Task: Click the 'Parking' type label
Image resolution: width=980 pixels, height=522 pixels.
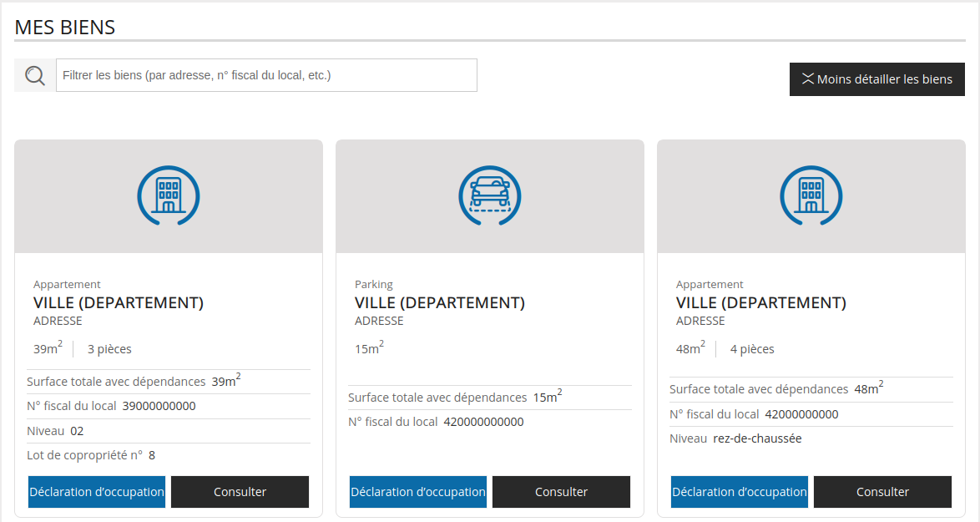Action: pos(374,285)
